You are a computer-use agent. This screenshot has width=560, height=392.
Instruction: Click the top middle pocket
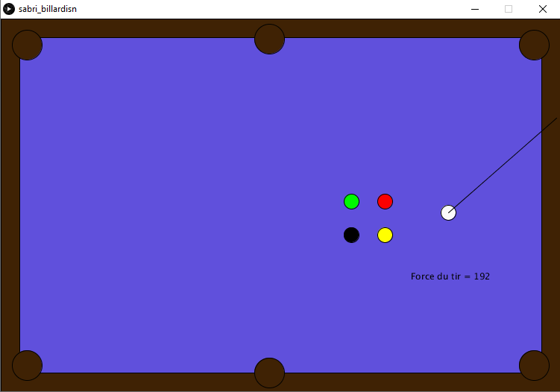click(x=270, y=39)
